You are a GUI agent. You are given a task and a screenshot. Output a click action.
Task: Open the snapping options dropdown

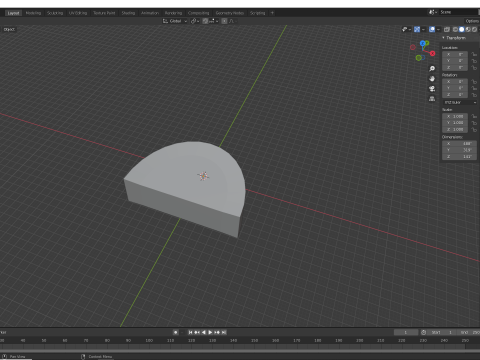pyautogui.click(x=214, y=21)
